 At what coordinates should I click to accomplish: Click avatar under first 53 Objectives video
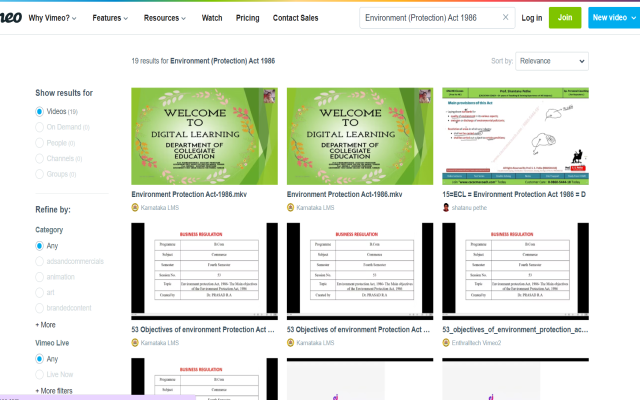coord(135,342)
